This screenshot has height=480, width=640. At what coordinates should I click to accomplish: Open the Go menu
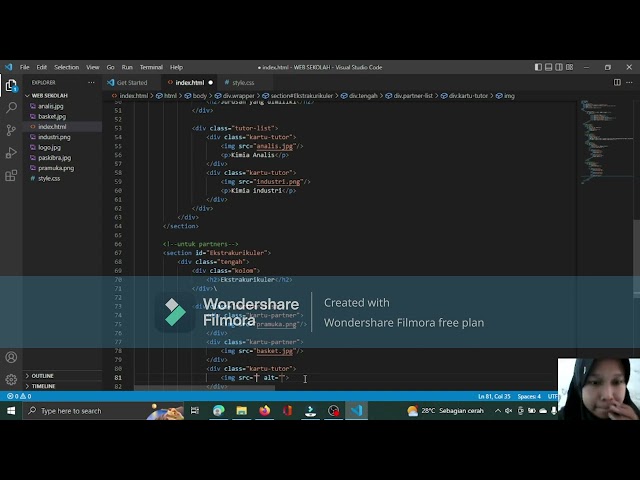click(x=110, y=67)
